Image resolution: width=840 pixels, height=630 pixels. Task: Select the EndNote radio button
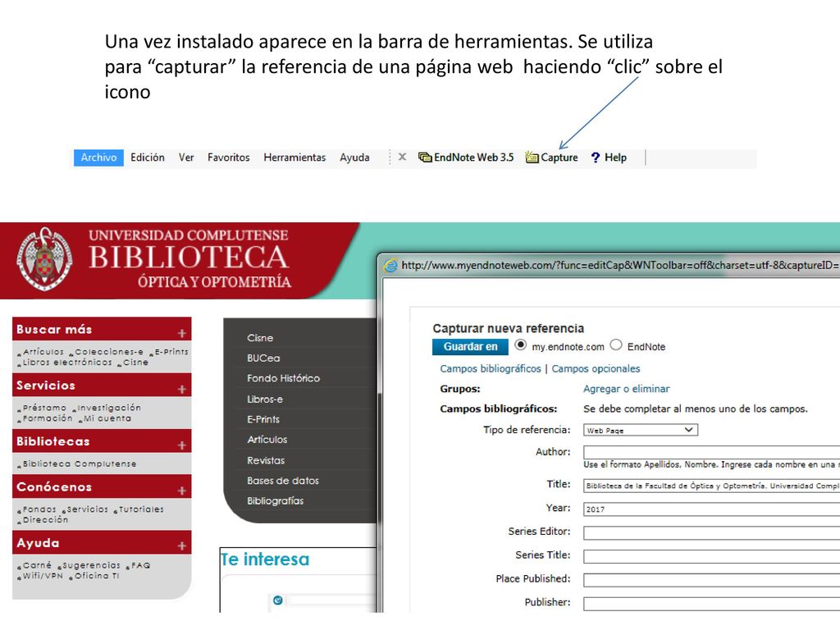click(616, 345)
